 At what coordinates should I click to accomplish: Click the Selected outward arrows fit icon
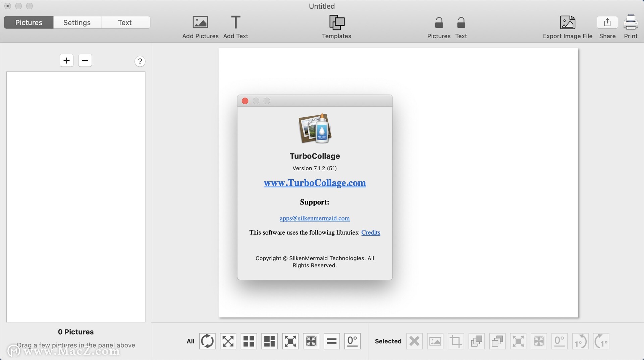518,341
